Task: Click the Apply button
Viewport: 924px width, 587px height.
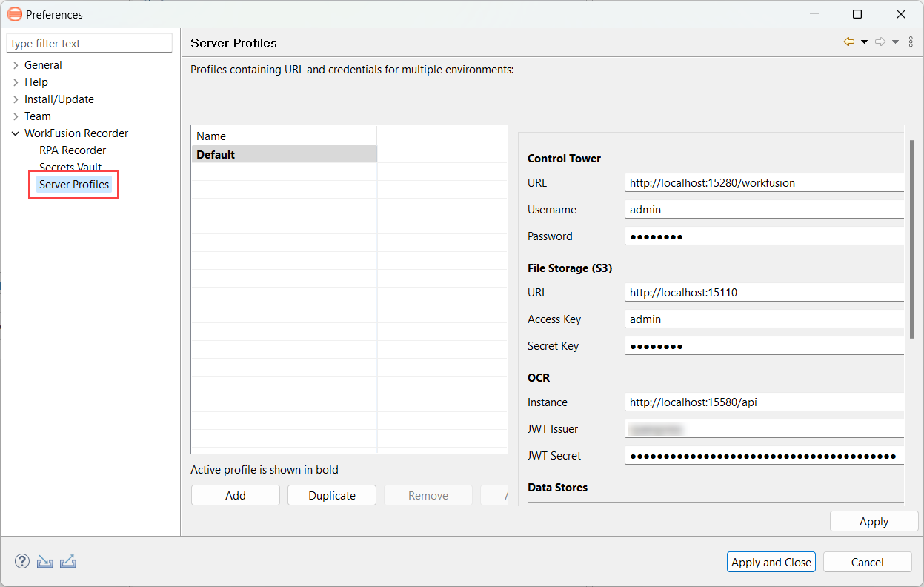Action: click(874, 522)
